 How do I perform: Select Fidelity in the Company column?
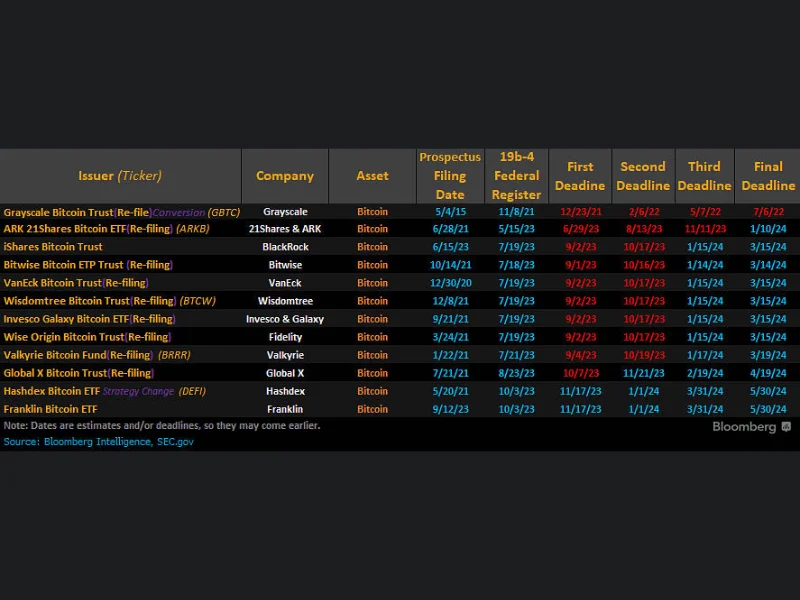click(285, 337)
